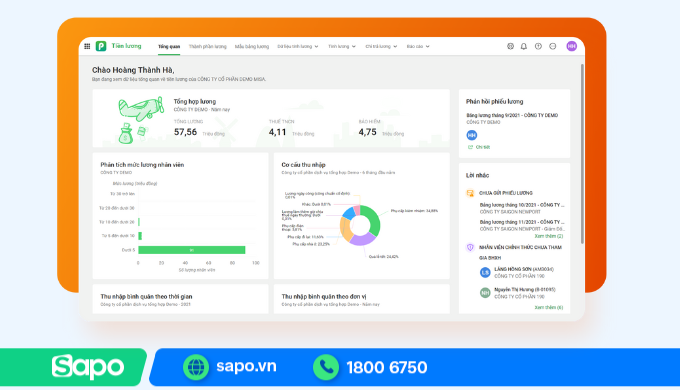
Task: Click the Sapo logo in the banner
Action: click(x=88, y=367)
